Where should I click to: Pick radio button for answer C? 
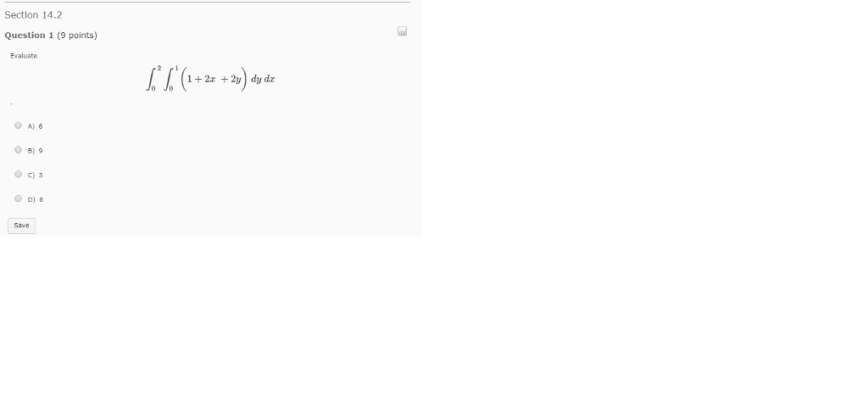pos(19,174)
